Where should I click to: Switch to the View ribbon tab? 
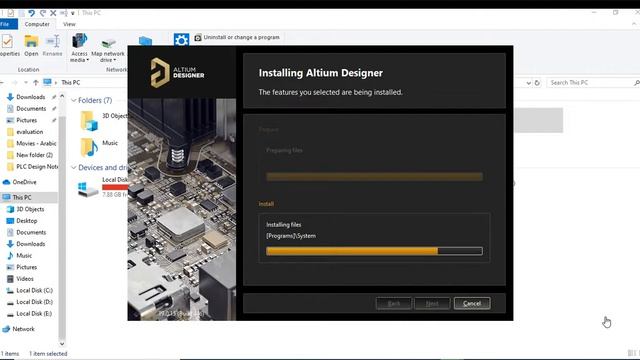pos(69,24)
